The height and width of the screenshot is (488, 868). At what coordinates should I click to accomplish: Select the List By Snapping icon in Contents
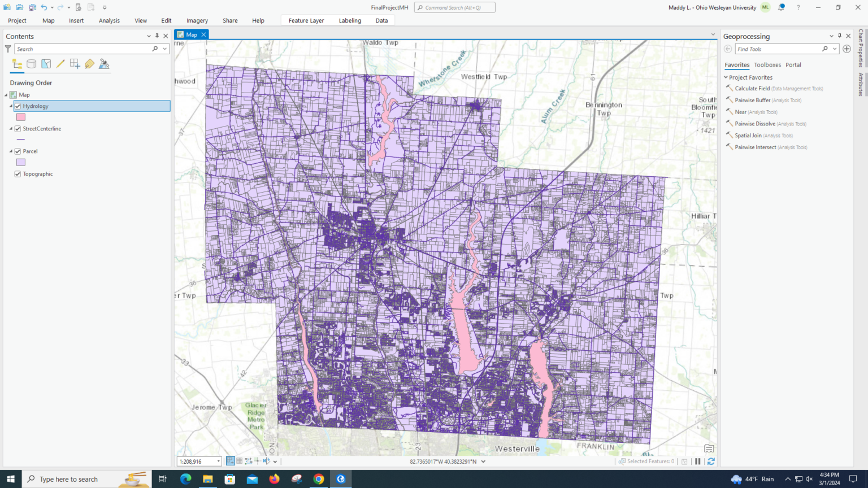(75, 63)
